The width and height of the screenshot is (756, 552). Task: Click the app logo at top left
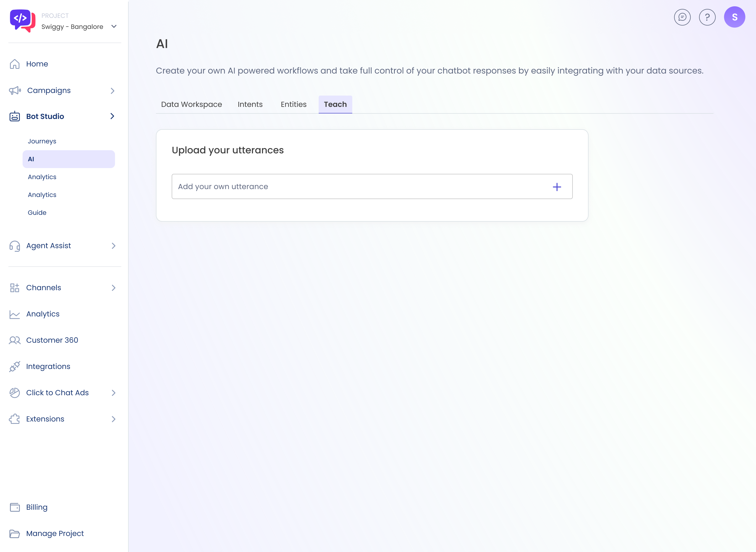22,21
